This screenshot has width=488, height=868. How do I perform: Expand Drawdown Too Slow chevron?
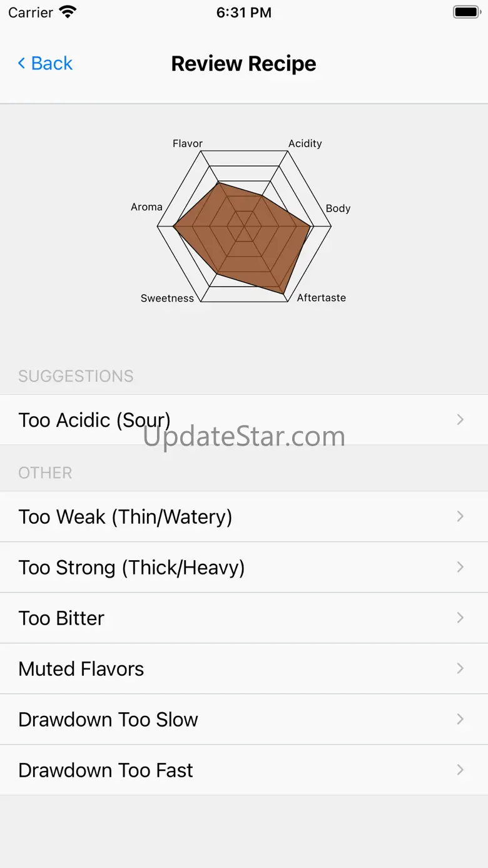coord(460,719)
